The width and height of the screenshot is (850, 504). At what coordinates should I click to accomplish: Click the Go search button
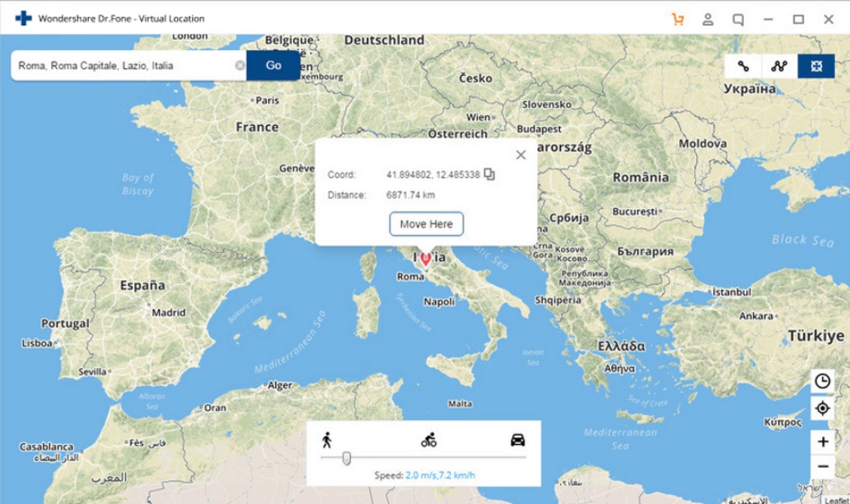coord(273,66)
